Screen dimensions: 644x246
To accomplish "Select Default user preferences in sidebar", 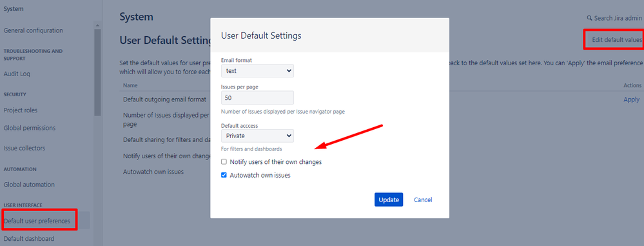I will tap(37, 221).
